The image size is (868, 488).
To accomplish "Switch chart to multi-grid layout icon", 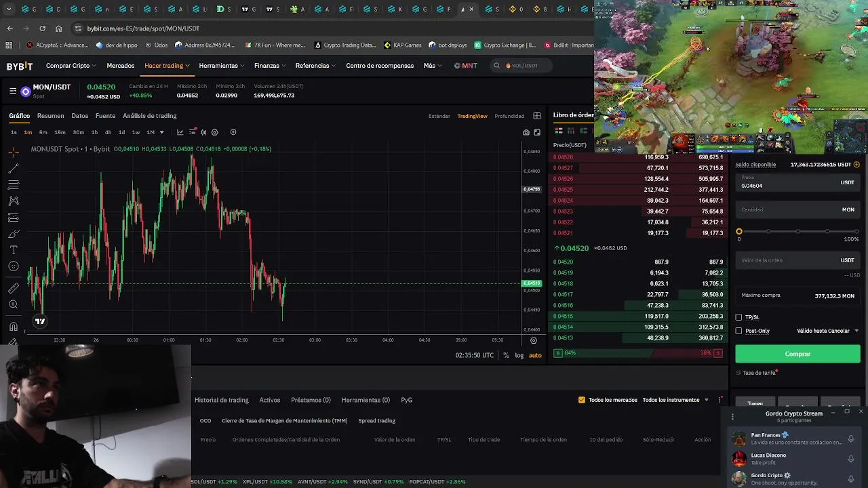I will 537,116.
